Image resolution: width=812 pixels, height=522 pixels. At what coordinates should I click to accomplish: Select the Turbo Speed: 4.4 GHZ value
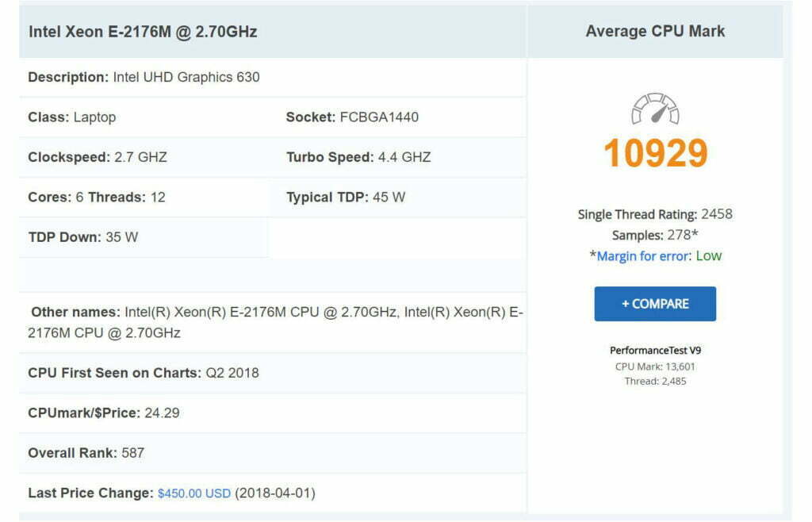tap(358, 157)
